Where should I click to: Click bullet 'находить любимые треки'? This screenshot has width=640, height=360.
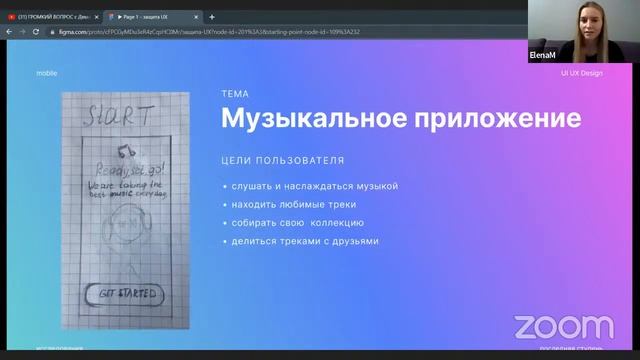(x=294, y=204)
